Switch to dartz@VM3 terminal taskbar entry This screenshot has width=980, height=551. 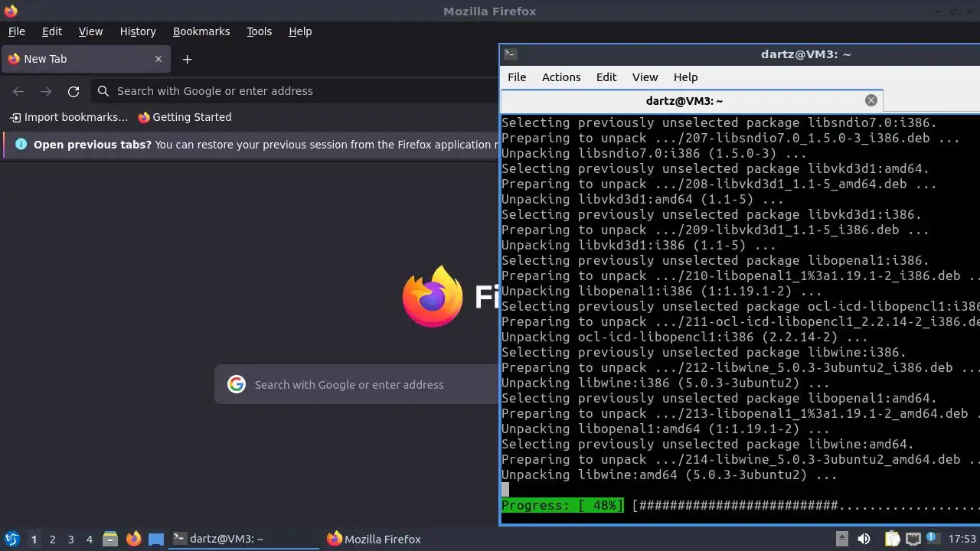[245, 539]
